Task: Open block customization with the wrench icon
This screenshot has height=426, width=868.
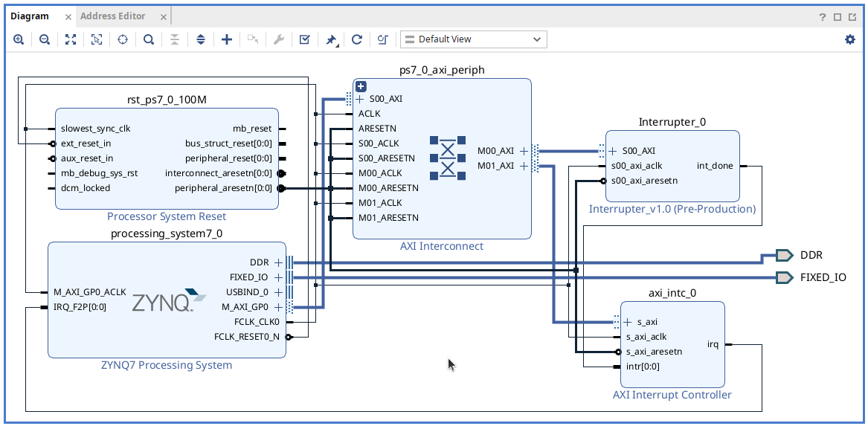Action: [279, 39]
